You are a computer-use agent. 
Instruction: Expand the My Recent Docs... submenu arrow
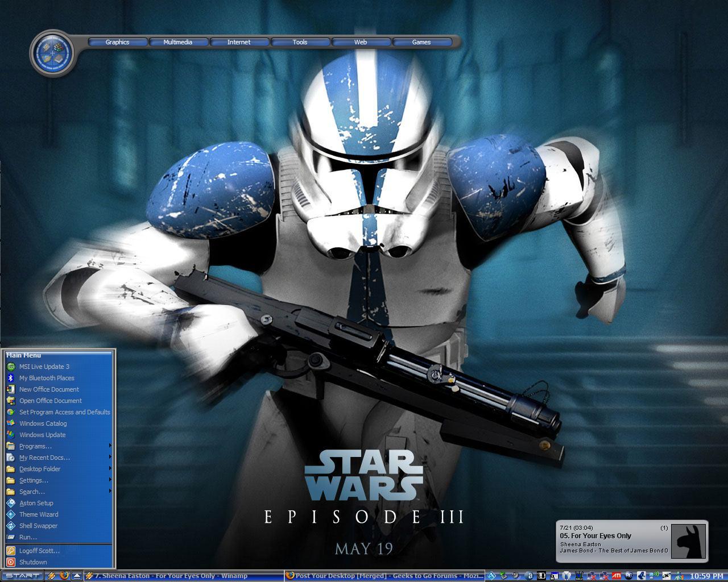[x=110, y=458]
